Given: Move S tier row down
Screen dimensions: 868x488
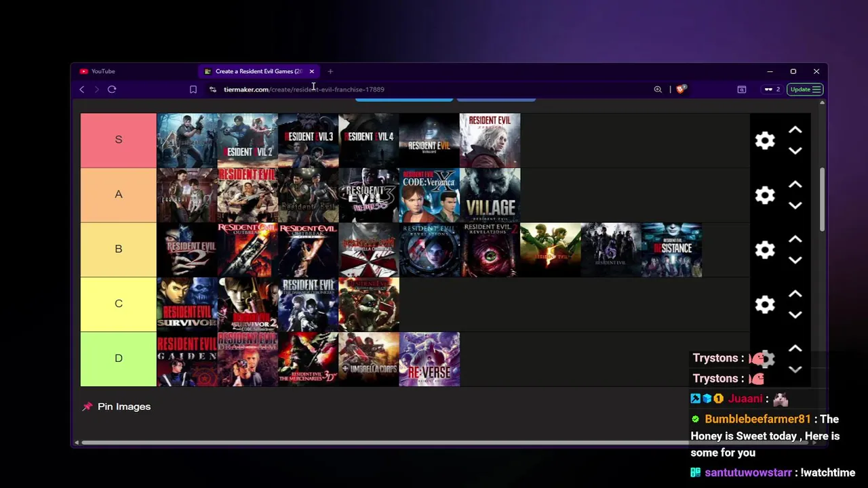Looking at the screenshot, I should point(795,151).
